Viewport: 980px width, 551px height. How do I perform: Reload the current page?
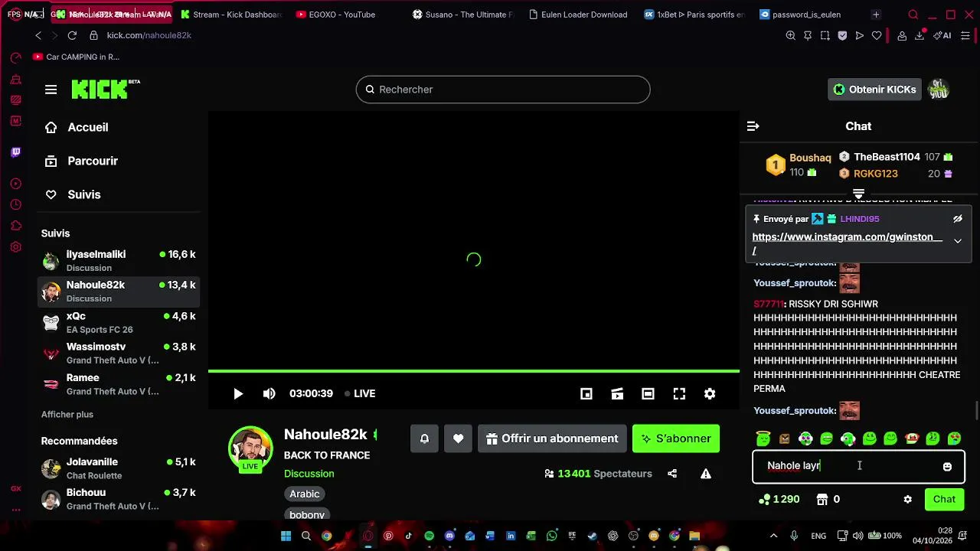(72, 35)
